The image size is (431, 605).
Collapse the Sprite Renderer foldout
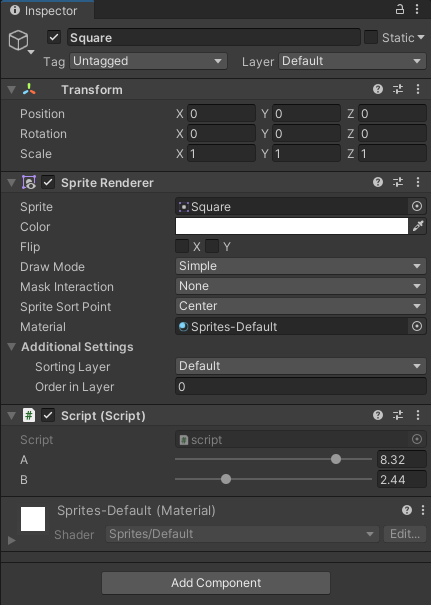pyautogui.click(x=12, y=183)
